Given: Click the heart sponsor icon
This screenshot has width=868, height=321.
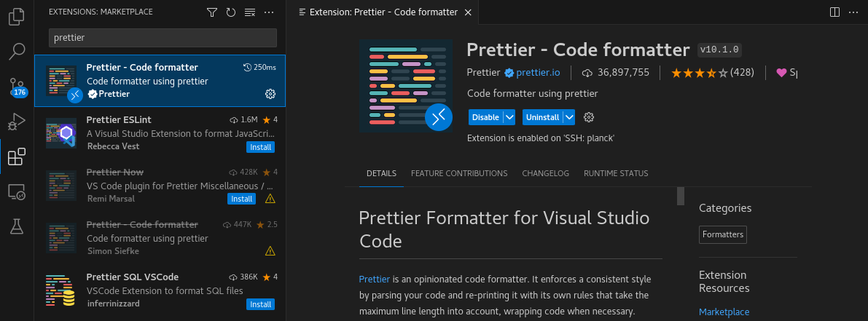Looking at the screenshot, I should [781, 72].
